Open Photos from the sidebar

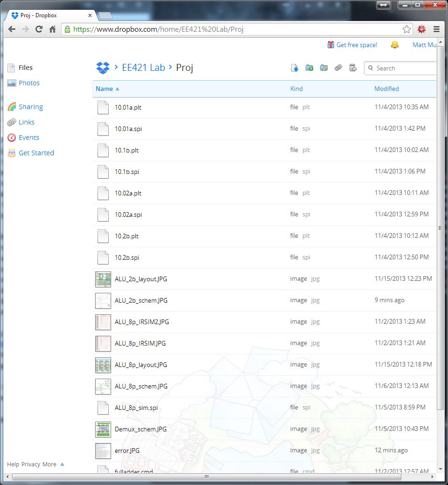[29, 83]
